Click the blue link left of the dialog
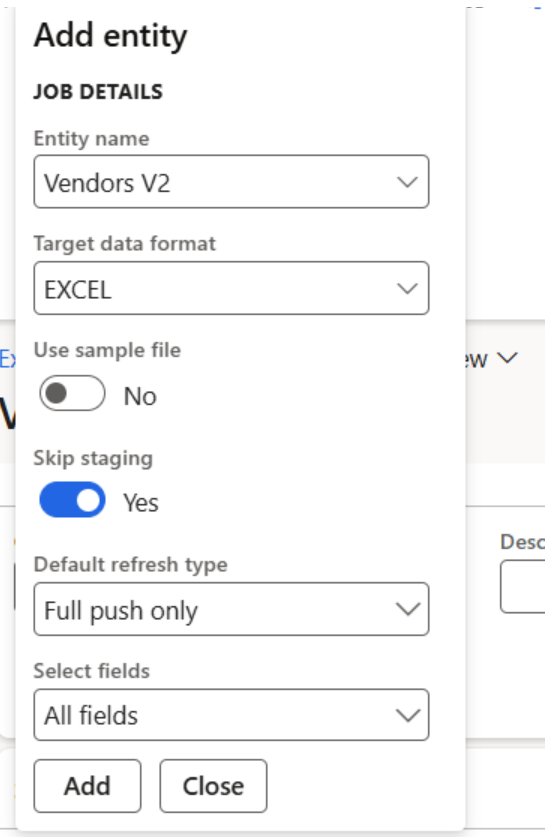Viewport: 547px width, 837px height. (x=7, y=359)
